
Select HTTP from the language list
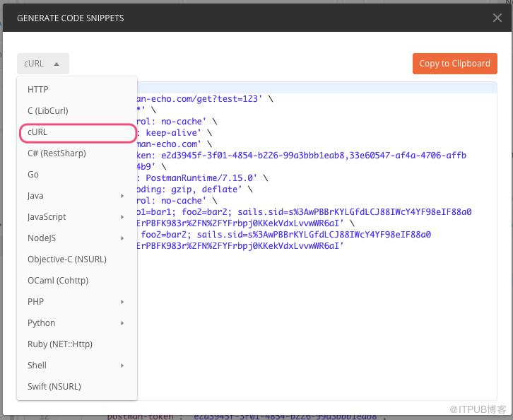pyautogui.click(x=77, y=89)
